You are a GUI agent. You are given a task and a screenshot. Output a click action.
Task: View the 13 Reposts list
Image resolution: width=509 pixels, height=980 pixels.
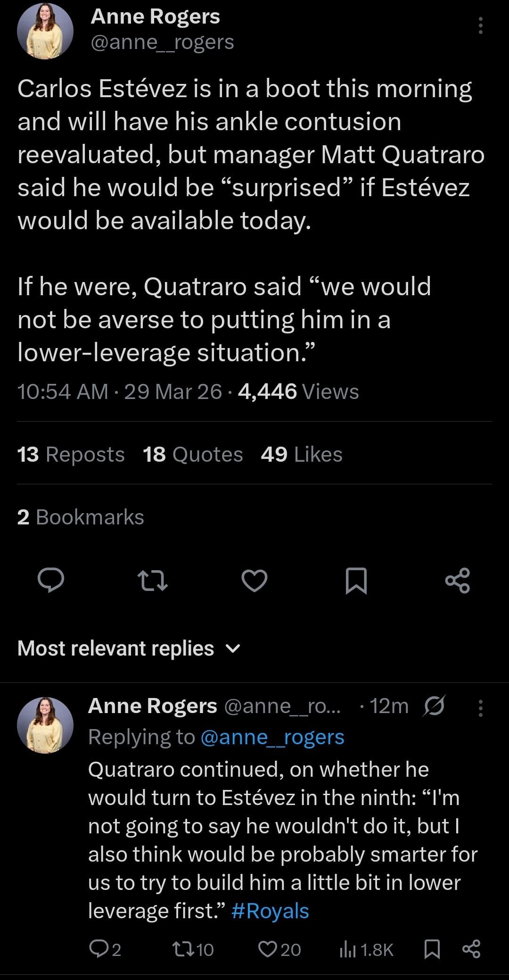pyautogui.click(x=71, y=454)
